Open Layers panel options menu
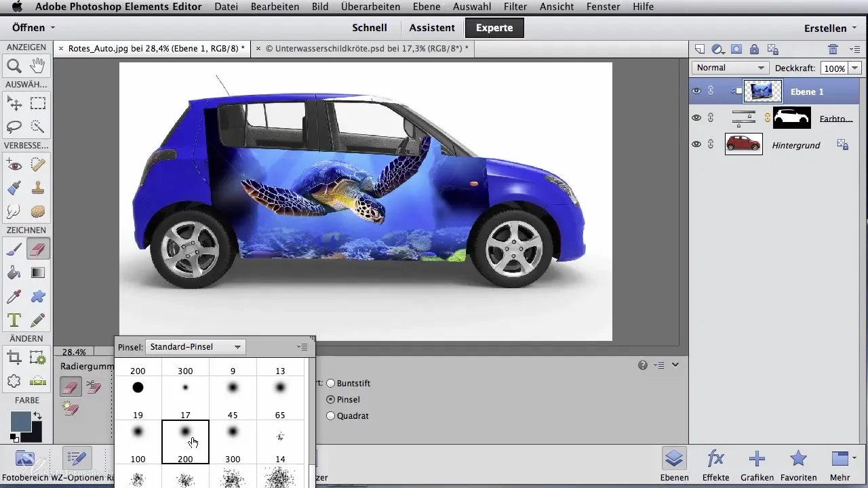This screenshot has width=868, height=488. click(854, 49)
